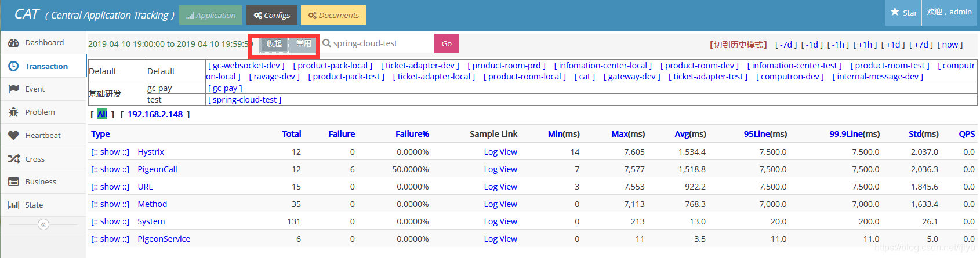Image resolution: width=980 pixels, height=258 pixels.
Task: Click the search magnifier icon
Action: tap(326, 43)
